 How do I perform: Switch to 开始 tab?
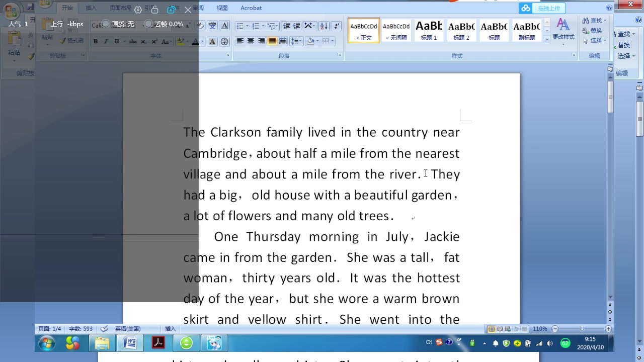67,8
